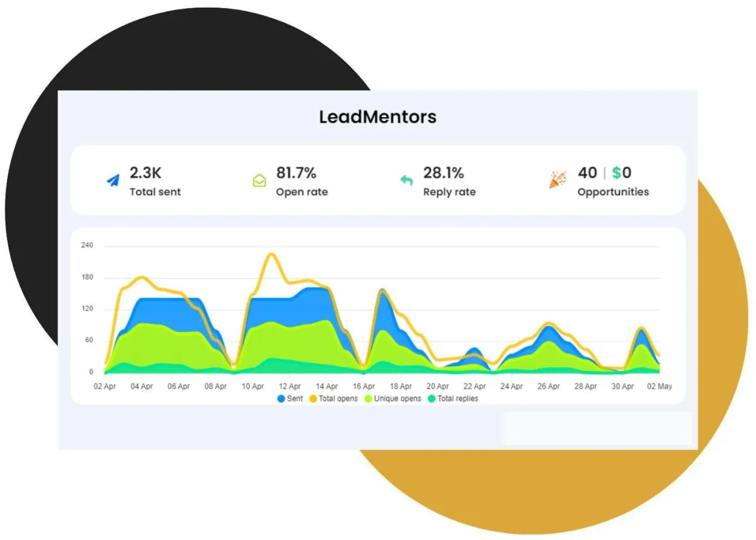756x540 pixels.
Task: Click the 24 Apr axis label
Action: [x=512, y=387]
